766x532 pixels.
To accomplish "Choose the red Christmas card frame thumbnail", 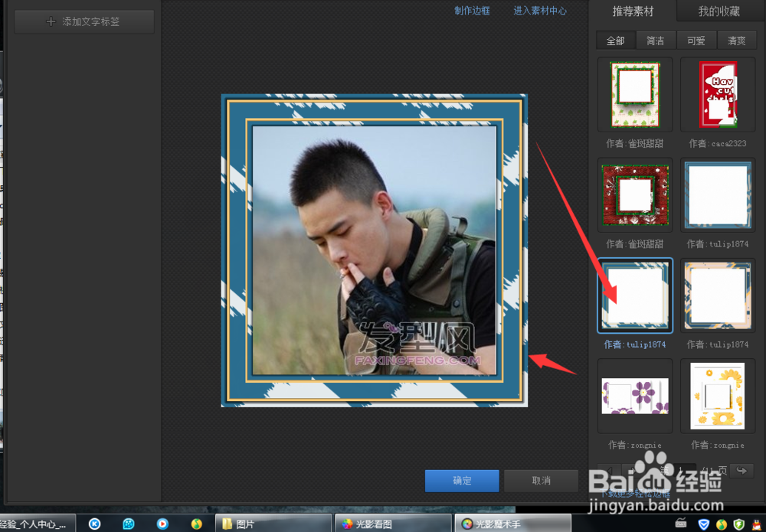I will [x=718, y=94].
